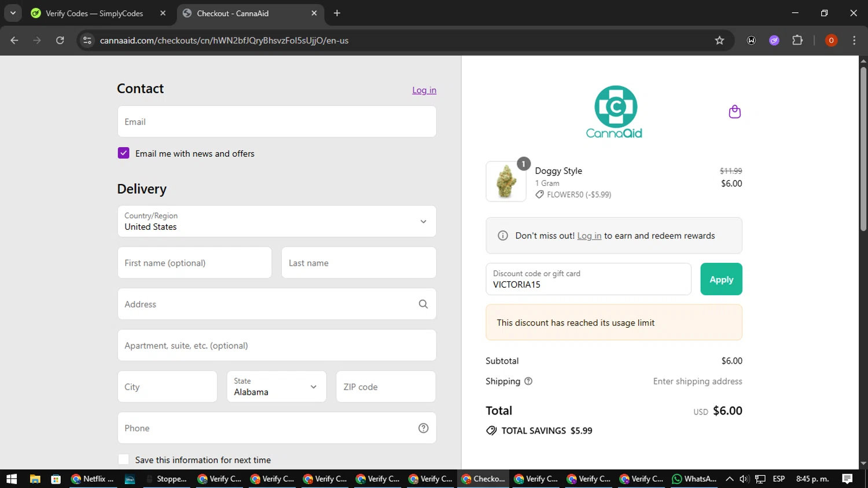
Task: Click the ZIP code field
Action: [386, 387]
